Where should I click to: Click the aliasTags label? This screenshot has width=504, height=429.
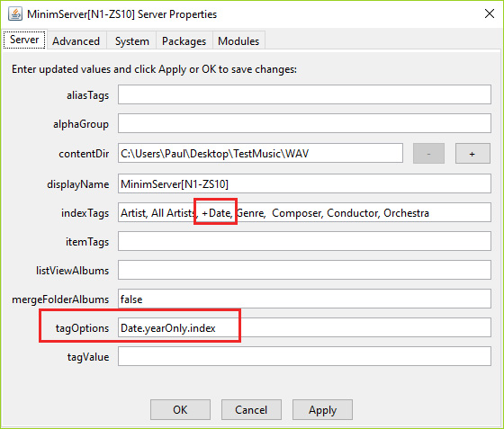[x=88, y=95]
